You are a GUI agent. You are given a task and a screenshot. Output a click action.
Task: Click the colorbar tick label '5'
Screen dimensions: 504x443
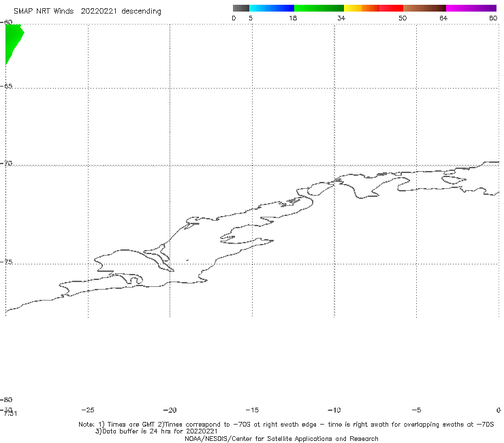pos(251,18)
